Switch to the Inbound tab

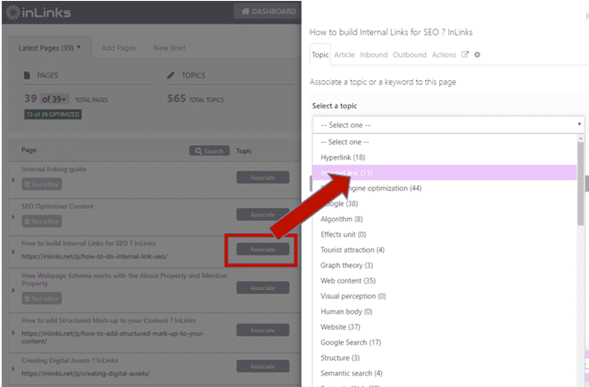coord(373,55)
